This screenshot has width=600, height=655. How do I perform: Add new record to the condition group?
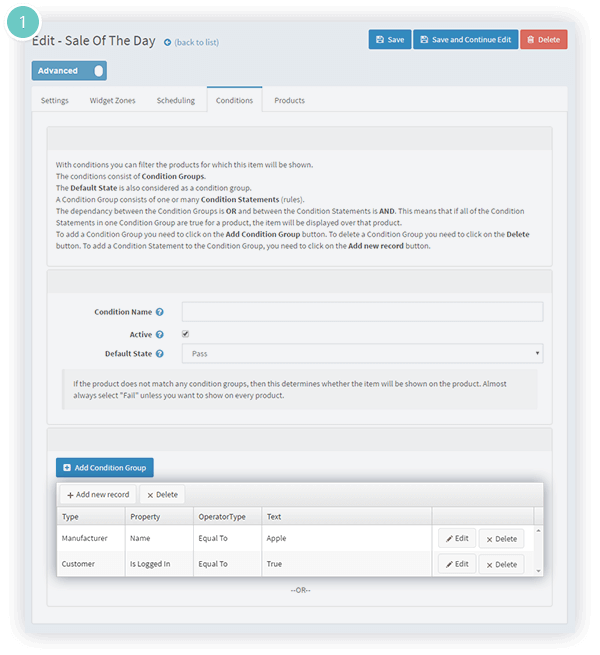pos(98,495)
